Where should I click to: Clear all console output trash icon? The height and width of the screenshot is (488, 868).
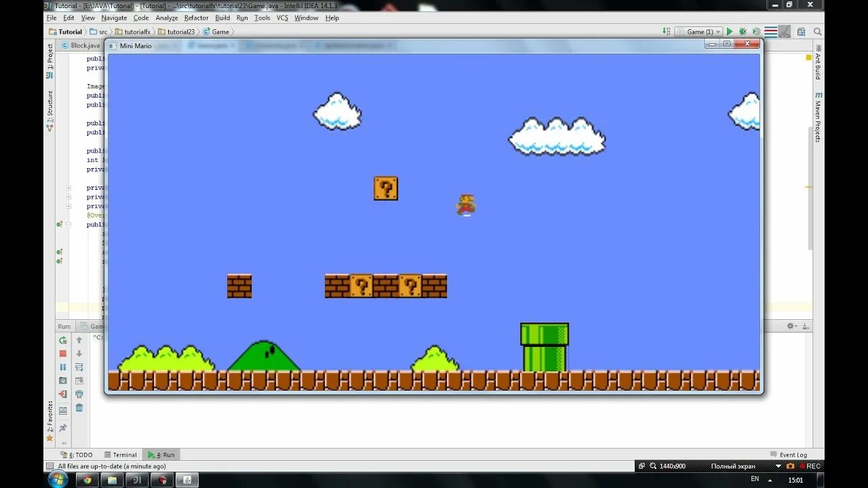(x=79, y=408)
